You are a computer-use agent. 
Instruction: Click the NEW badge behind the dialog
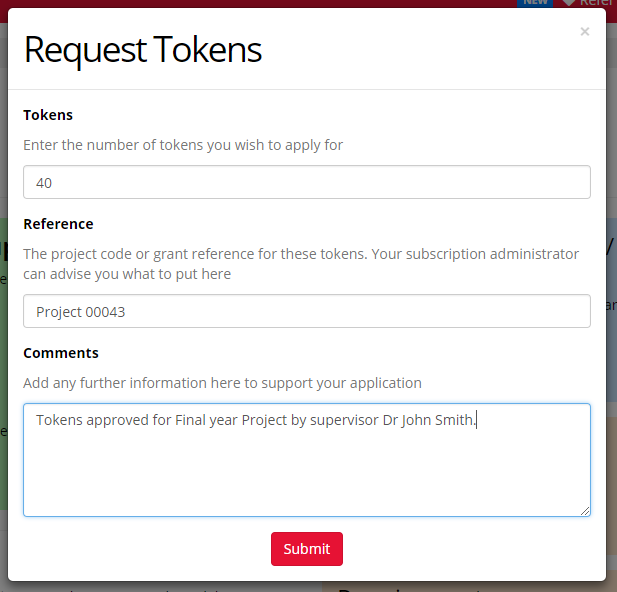(534, 3)
